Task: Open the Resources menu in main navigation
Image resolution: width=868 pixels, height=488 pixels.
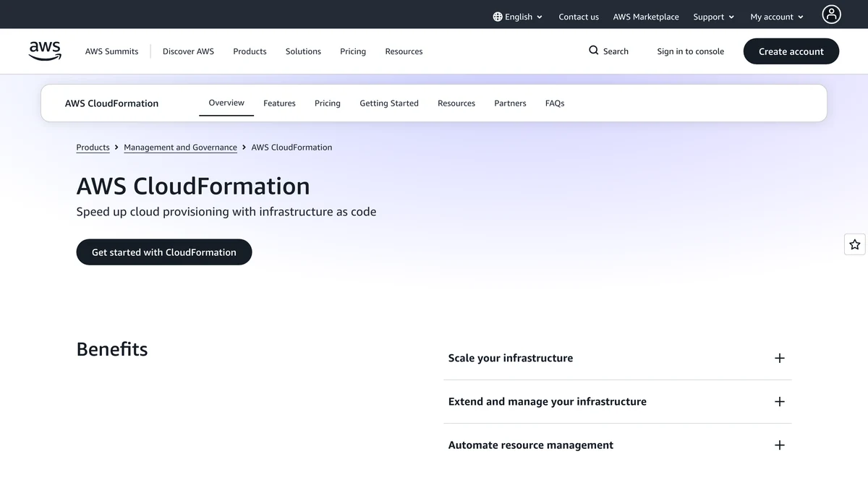Action: point(404,51)
